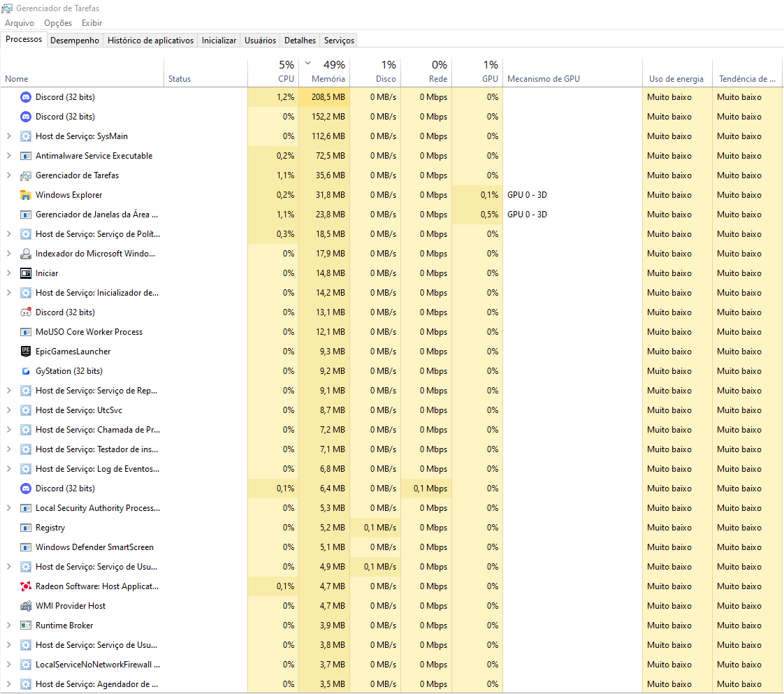Click the Windows Explorer folder icon
The image size is (784, 694).
[25, 195]
